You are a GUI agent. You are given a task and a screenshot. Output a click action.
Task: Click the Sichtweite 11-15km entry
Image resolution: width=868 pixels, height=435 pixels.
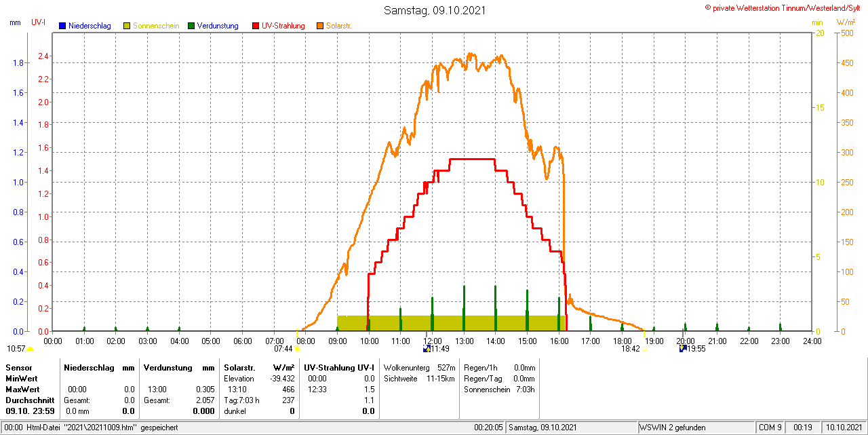pos(419,378)
